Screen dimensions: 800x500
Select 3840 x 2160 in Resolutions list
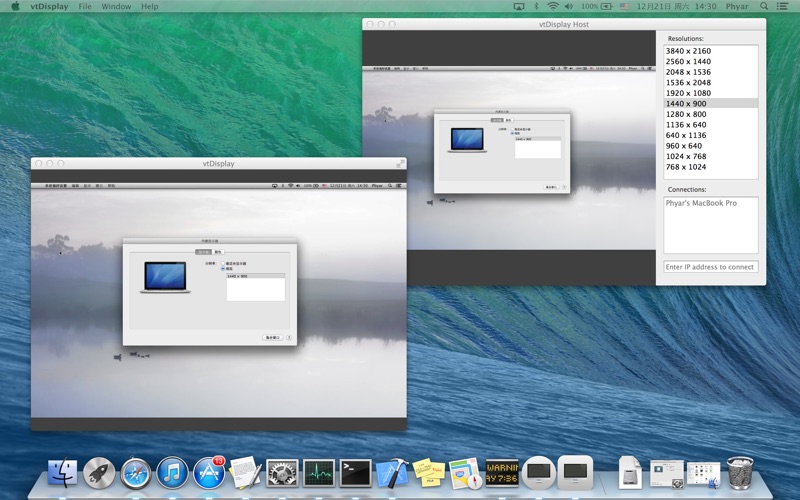tap(711, 51)
